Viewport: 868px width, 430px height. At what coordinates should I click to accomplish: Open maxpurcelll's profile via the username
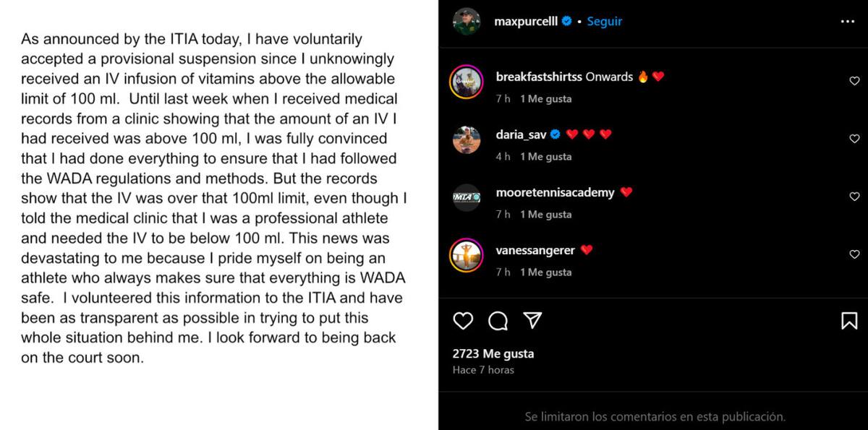point(528,21)
